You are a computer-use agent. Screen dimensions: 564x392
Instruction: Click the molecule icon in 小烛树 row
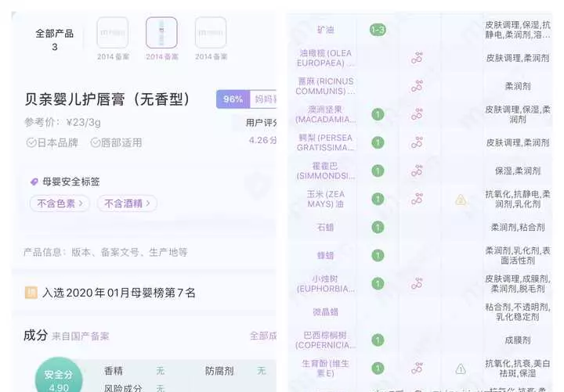click(x=417, y=284)
